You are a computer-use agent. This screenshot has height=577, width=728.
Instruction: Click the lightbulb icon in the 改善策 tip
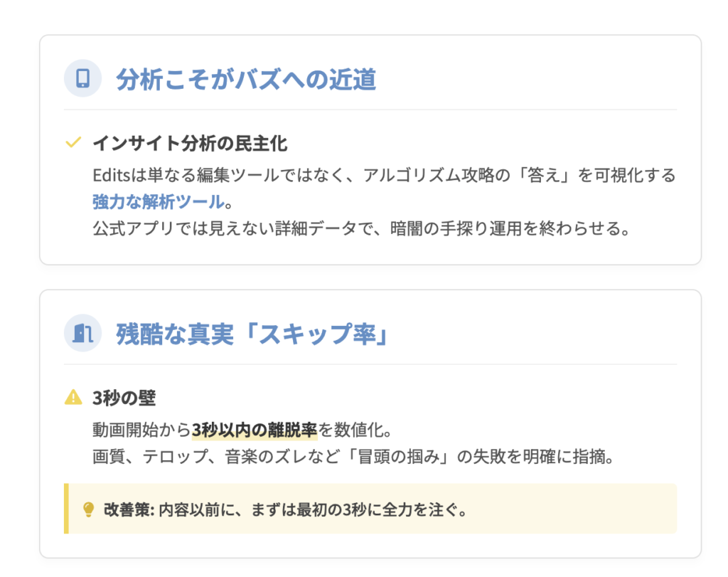(x=89, y=509)
